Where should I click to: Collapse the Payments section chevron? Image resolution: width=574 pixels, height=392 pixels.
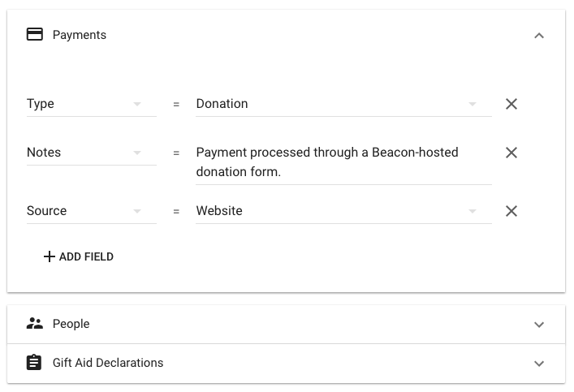(x=539, y=36)
